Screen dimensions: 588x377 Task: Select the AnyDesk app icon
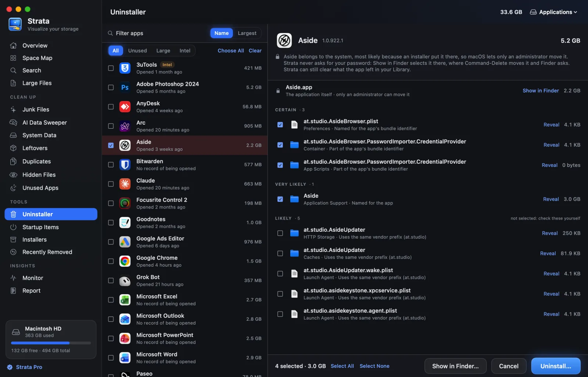pos(125,107)
